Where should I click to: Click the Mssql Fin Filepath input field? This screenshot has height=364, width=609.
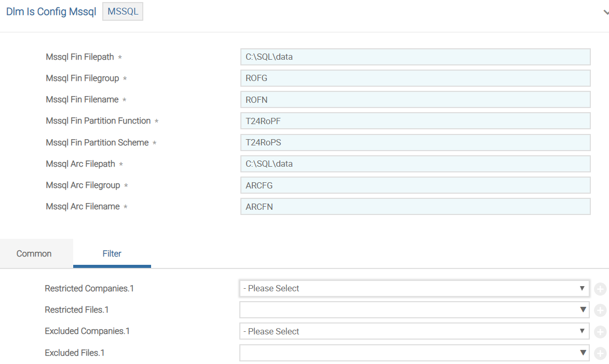tap(415, 57)
